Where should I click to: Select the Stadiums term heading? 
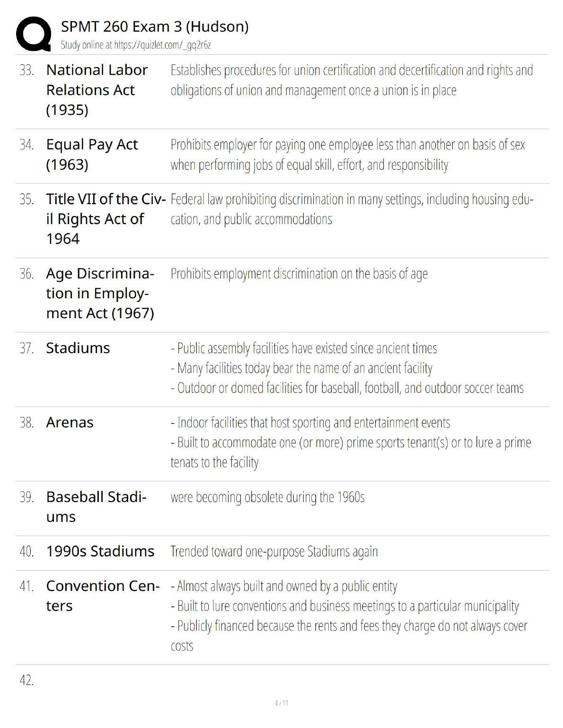point(78,348)
